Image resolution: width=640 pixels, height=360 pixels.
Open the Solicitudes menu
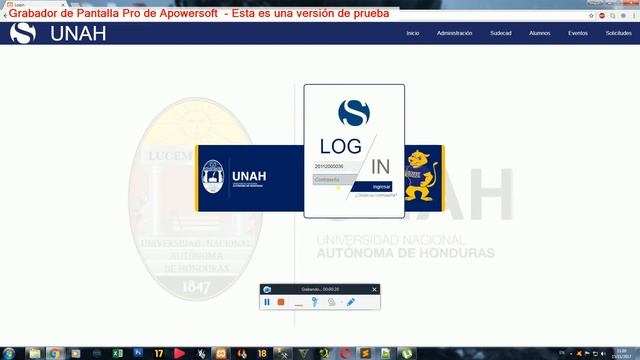[619, 33]
